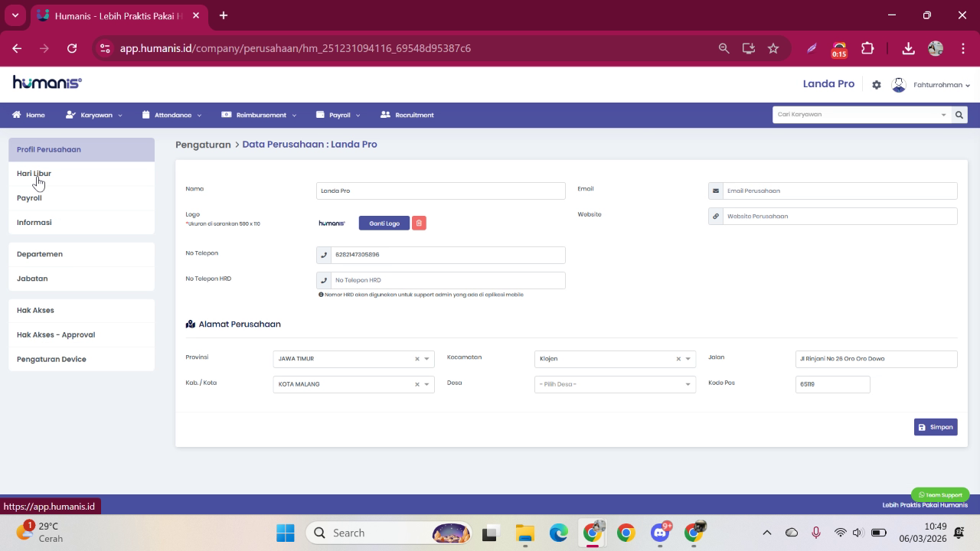Screen dimensions: 980x551
Task: Click the No Telepon HRD field
Action: click(448, 280)
